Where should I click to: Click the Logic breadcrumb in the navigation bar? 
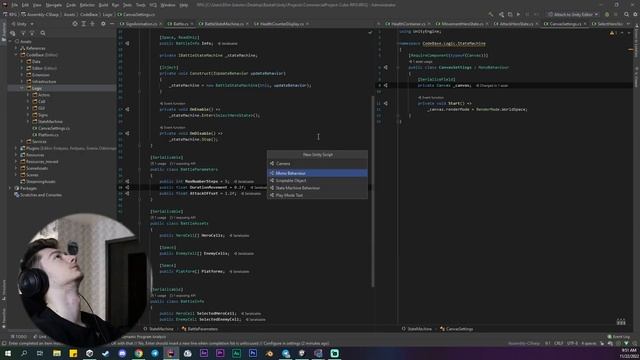pyautogui.click(x=107, y=14)
